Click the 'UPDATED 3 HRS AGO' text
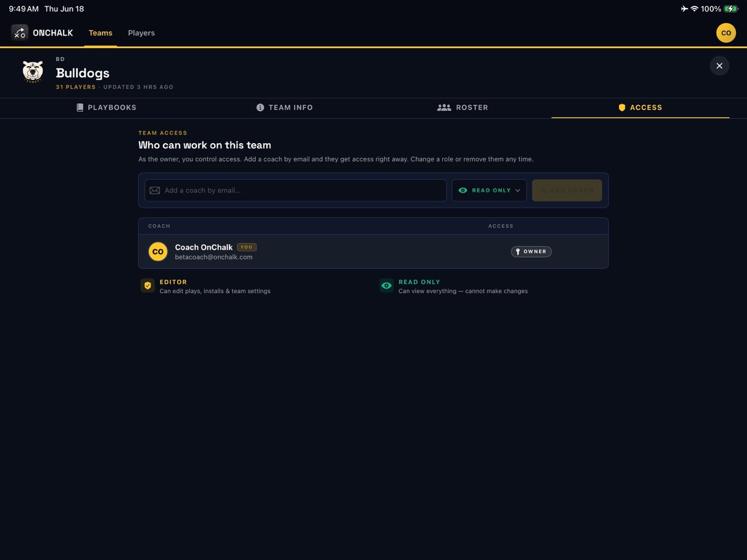The image size is (747, 560). point(138,87)
